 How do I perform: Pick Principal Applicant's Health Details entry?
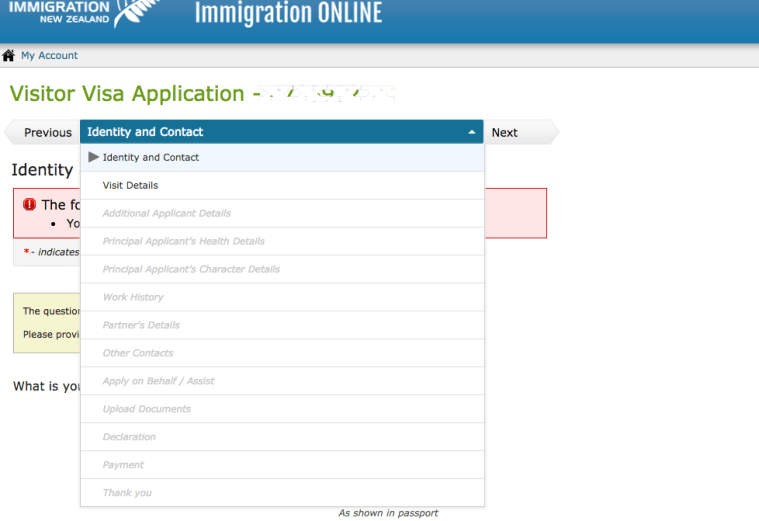tap(183, 241)
